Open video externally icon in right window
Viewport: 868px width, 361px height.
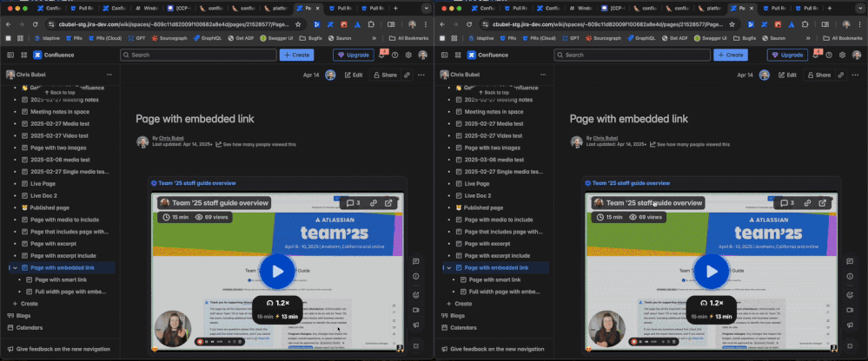point(823,203)
